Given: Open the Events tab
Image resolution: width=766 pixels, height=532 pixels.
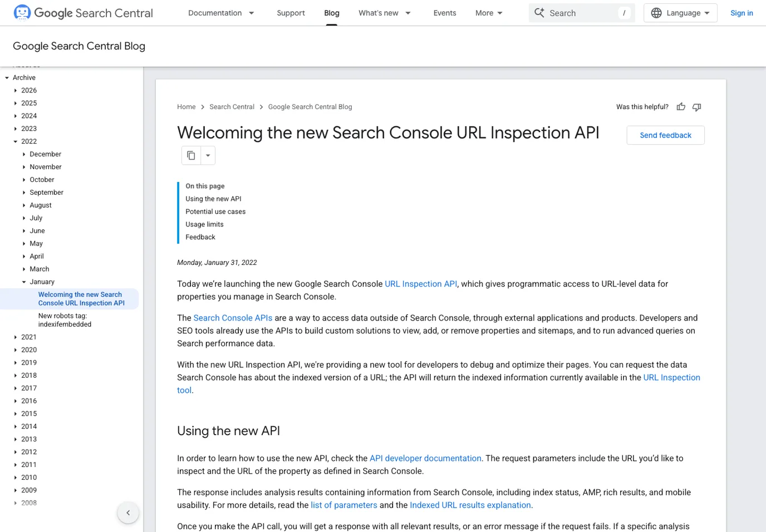Looking at the screenshot, I should coord(445,13).
